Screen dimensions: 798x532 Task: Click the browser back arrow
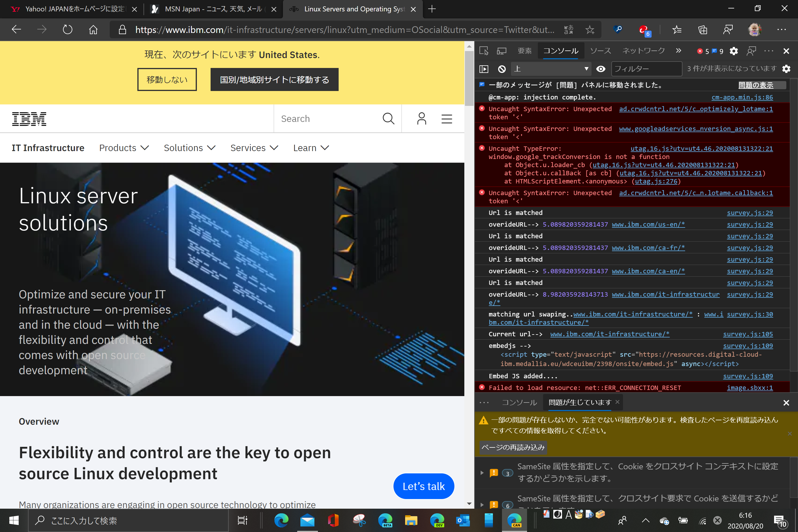coord(16,30)
